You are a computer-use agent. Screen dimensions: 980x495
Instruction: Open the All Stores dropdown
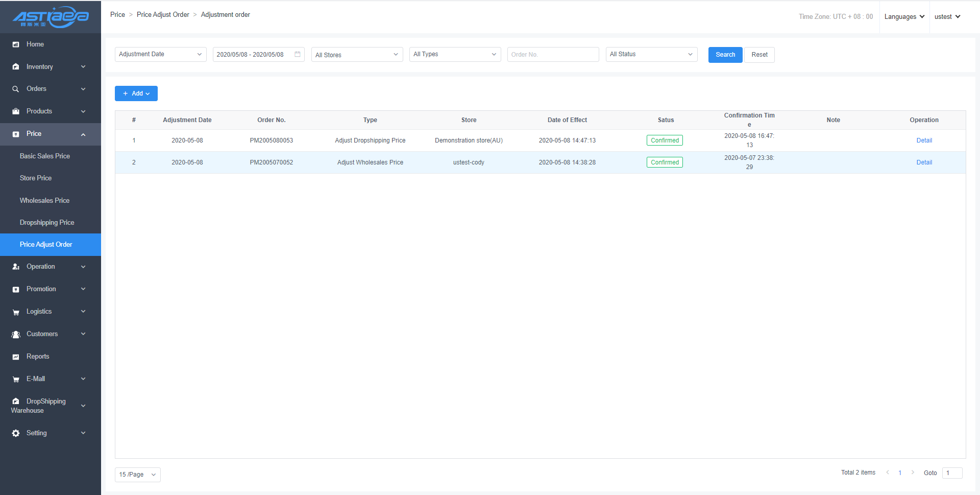[357, 55]
